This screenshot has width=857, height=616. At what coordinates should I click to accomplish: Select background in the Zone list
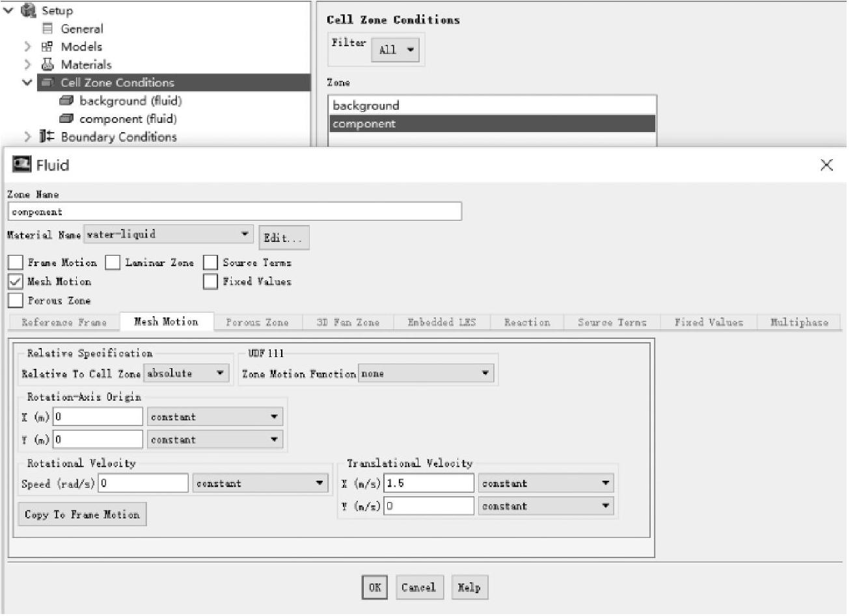pos(493,105)
